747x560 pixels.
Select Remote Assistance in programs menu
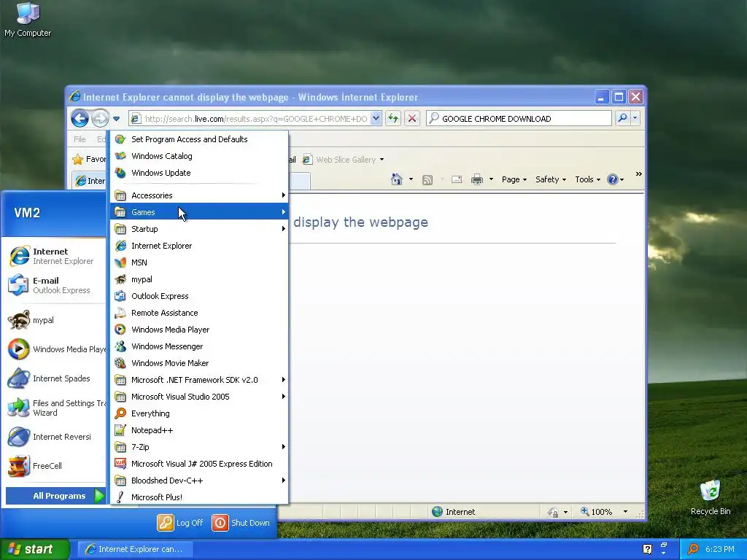[x=199, y=313]
